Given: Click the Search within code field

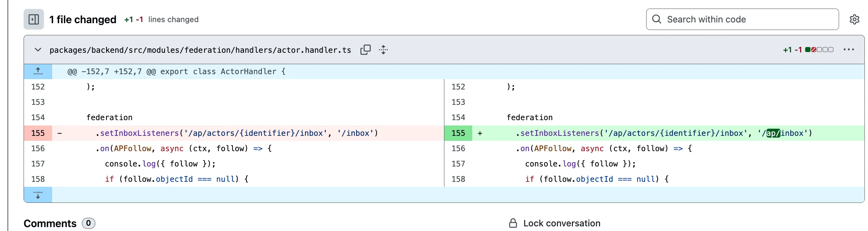Looking at the screenshot, I should point(747,19).
